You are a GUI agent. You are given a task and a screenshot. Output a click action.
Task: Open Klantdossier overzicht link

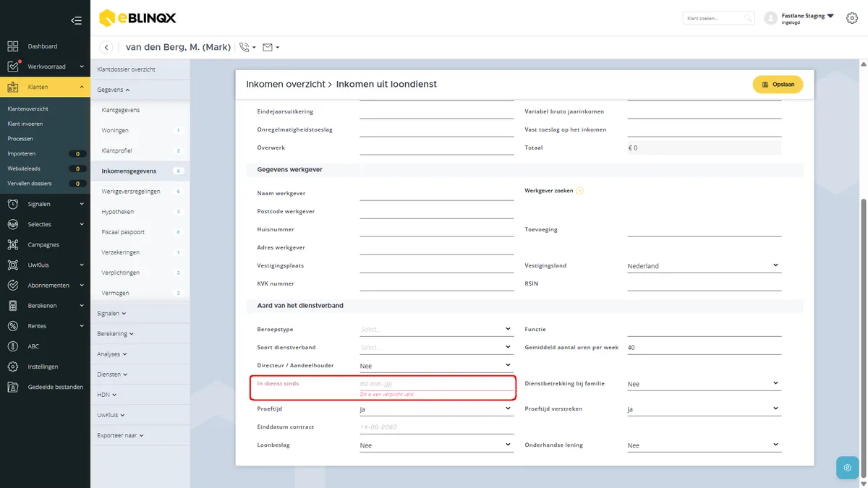click(x=127, y=69)
